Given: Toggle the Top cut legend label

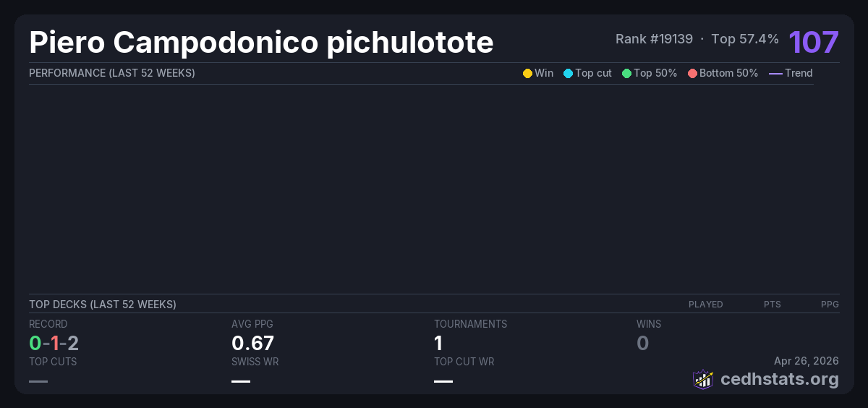Looking at the screenshot, I should point(593,73).
